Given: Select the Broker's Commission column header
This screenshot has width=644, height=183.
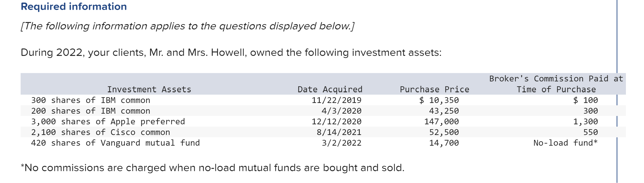Looking at the screenshot, I should [556, 84].
